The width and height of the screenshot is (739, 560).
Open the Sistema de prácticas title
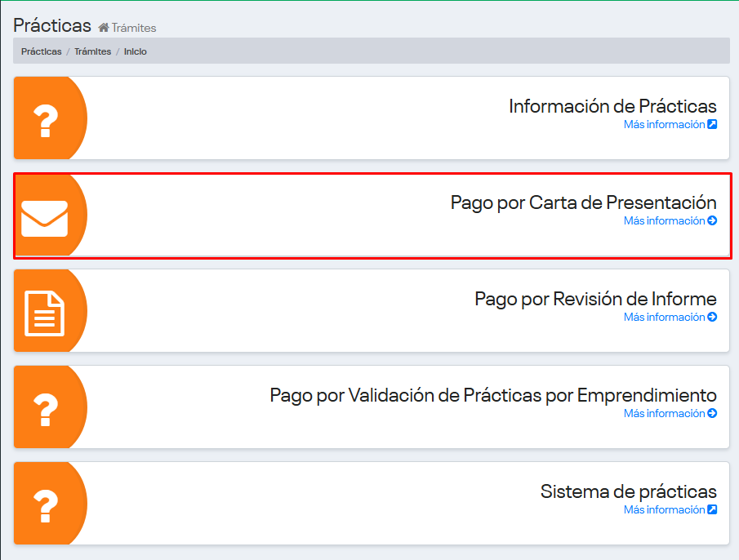(628, 491)
